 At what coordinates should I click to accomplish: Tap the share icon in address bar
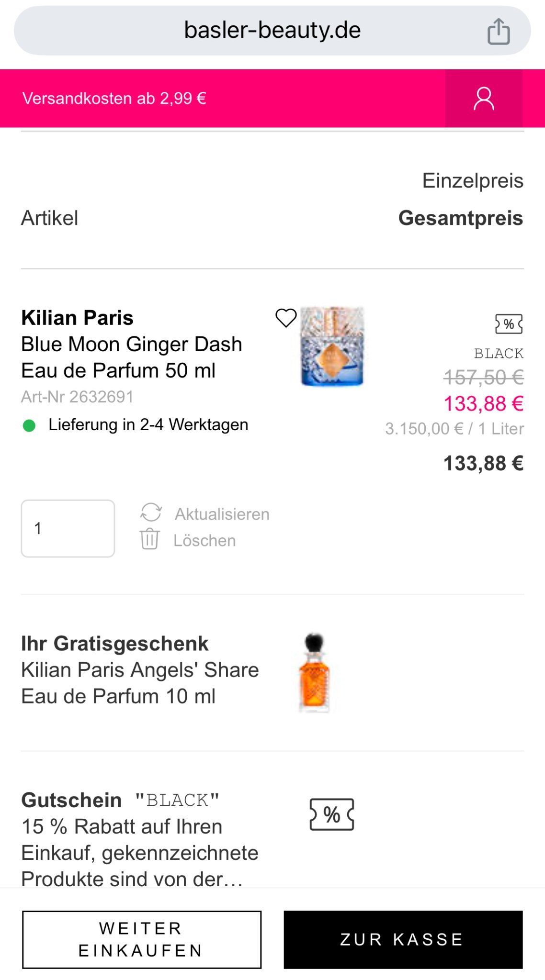[x=498, y=31]
